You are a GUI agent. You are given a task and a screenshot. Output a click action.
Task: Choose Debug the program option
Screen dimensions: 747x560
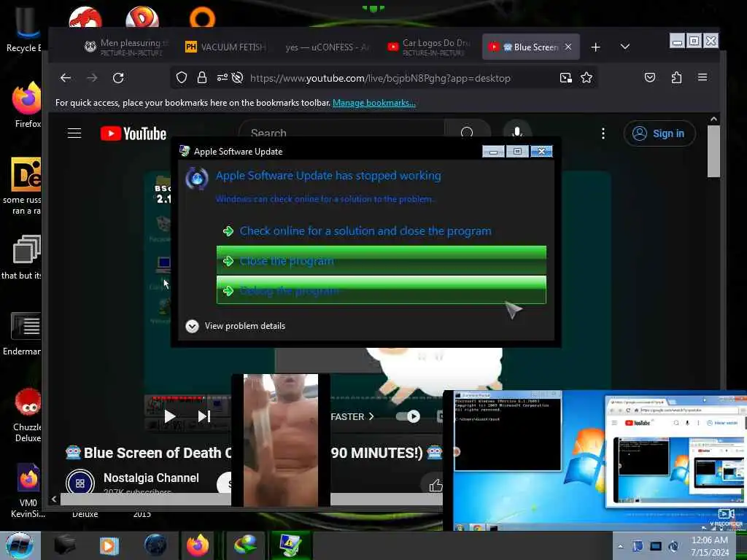pos(381,290)
